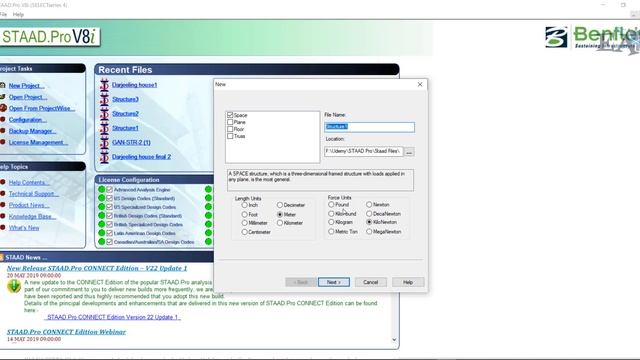Toggle the Space structure type checkbox
The image size is (640, 360).
pyautogui.click(x=230, y=115)
